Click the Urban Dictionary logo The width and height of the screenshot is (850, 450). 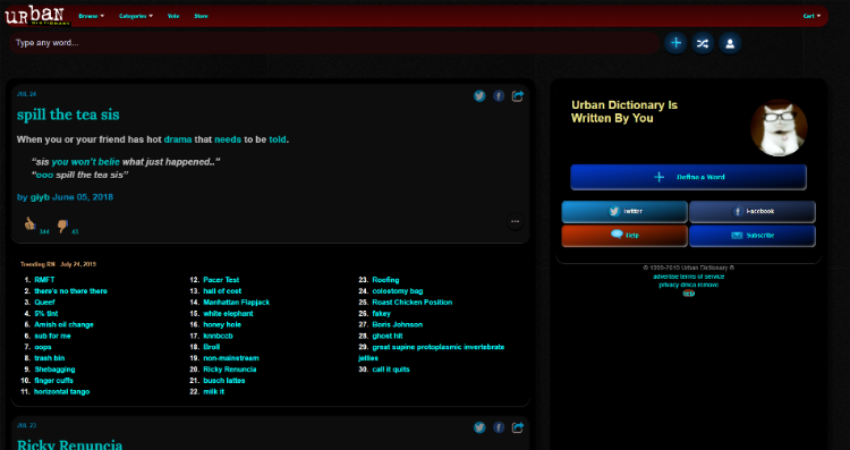(x=37, y=15)
